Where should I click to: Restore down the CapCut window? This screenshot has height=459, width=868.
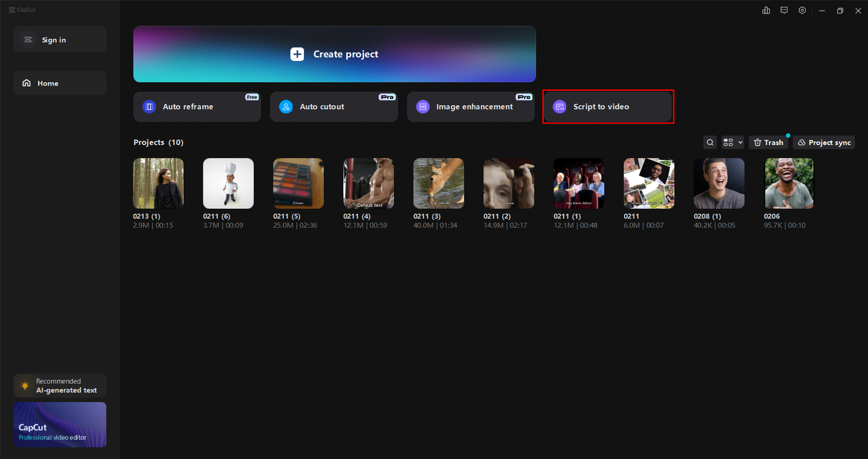click(840, 10)
